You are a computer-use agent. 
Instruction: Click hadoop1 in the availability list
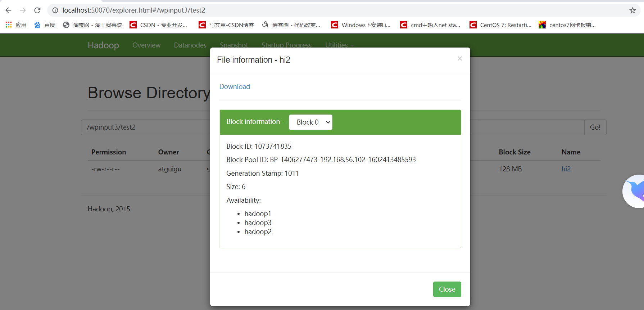(258, 214)
